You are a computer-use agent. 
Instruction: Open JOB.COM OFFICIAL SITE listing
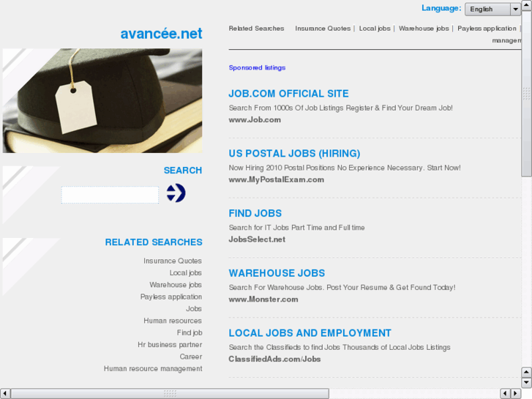click(x=288, y=94)
